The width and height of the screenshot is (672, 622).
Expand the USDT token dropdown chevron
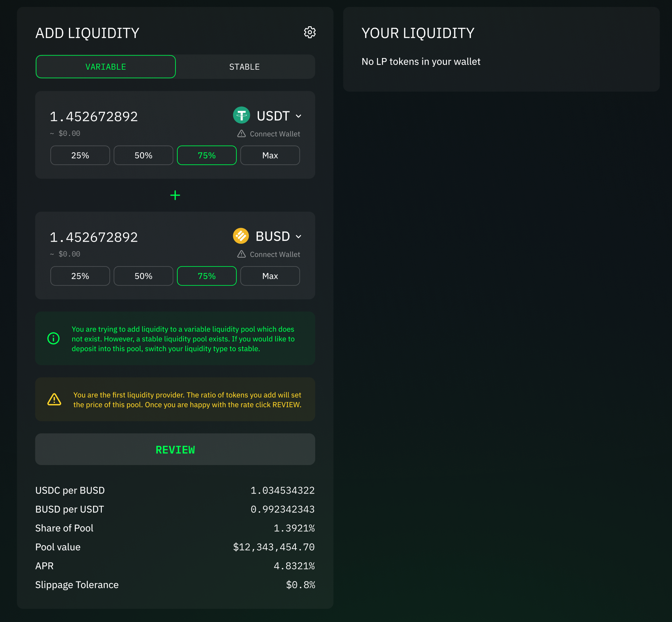298,116
